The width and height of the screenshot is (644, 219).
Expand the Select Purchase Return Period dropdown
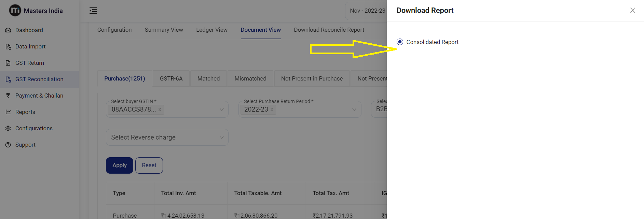click(x=354, y=109)
